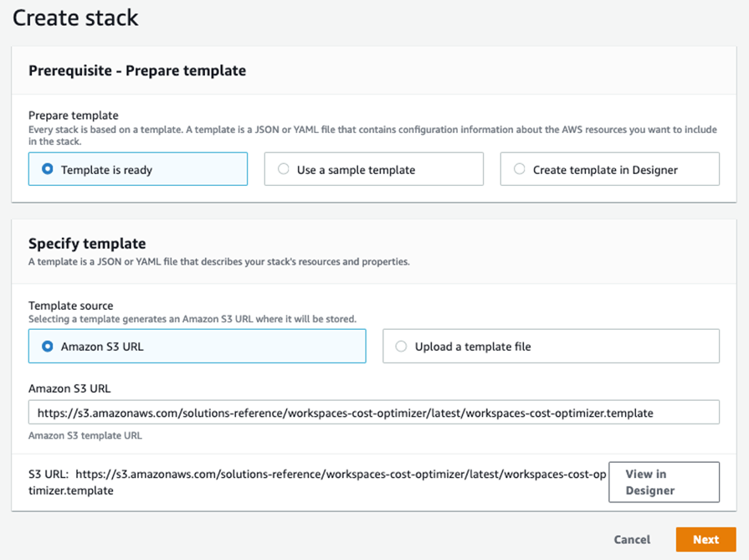
Task: Click the "Prerequisite - Prepare template" section heading
Action: (x=137, y=70)
